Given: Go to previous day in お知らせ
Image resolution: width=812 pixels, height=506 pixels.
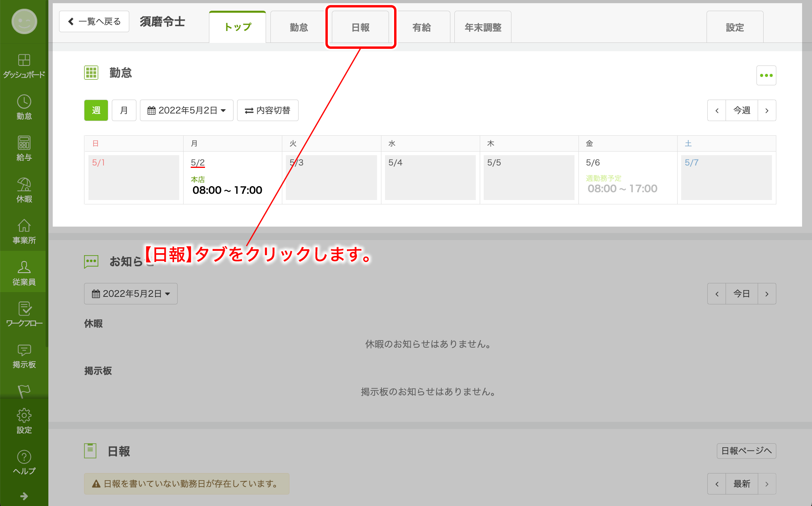Looking at the screenshot, I should pos(717,294).
